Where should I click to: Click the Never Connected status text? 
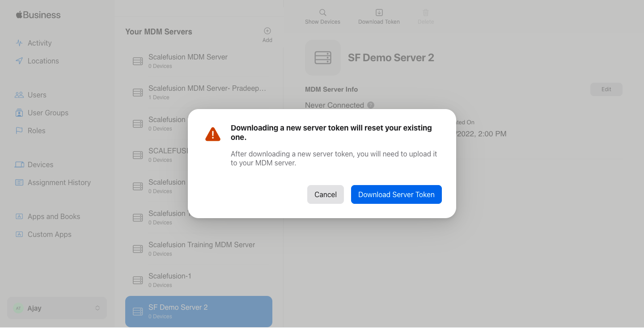335,105
